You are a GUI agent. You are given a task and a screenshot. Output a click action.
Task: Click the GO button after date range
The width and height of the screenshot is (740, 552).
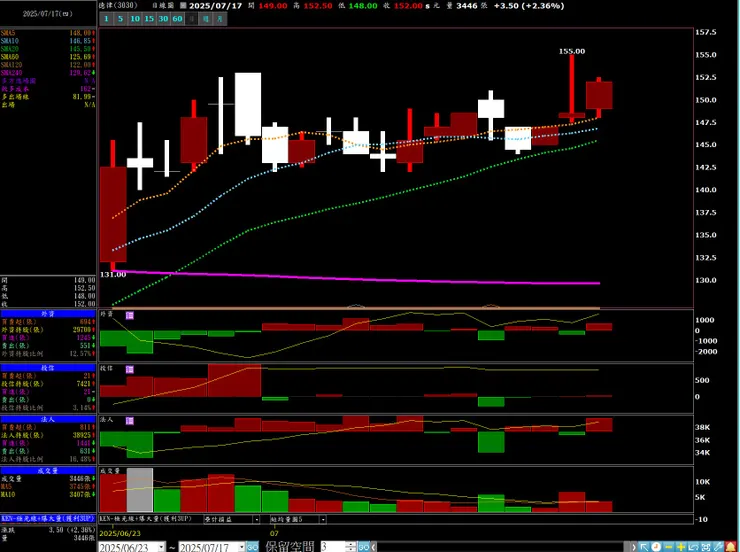coord(252,547)
